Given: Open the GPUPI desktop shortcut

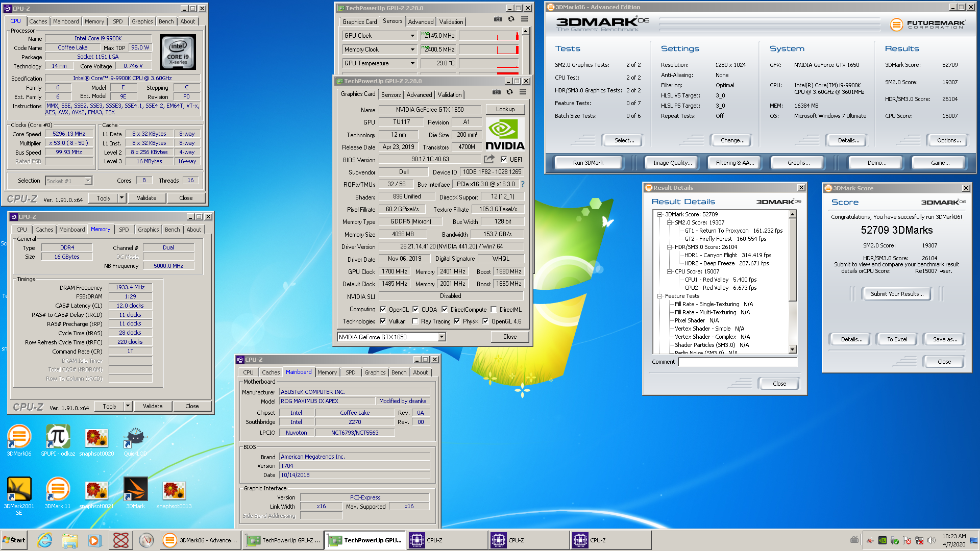Looking at the screenshot, I should (58, 440).
